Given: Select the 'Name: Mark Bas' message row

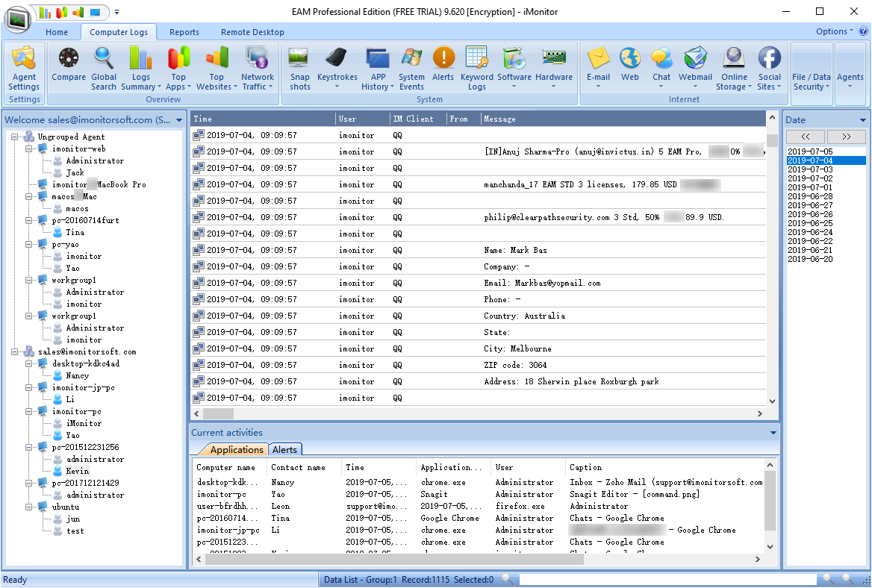Looking at the screenshot, I should 479,250.
